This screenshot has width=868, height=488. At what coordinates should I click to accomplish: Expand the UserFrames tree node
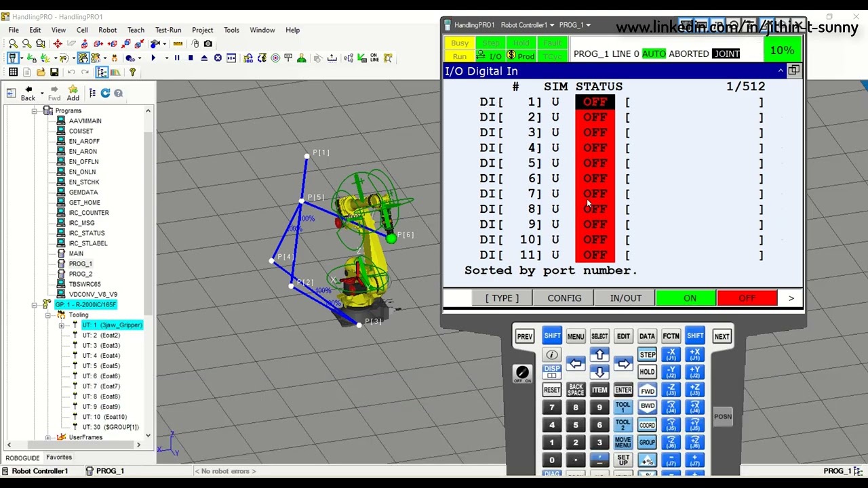click(47, 437)
